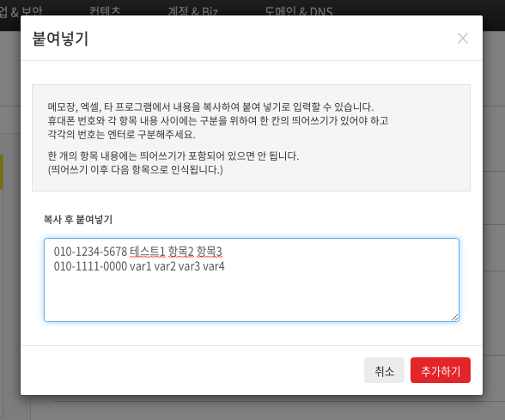Place cursor on 항목3 in the textarea
The width and height of the screenshot is (505, 420).
209,252
